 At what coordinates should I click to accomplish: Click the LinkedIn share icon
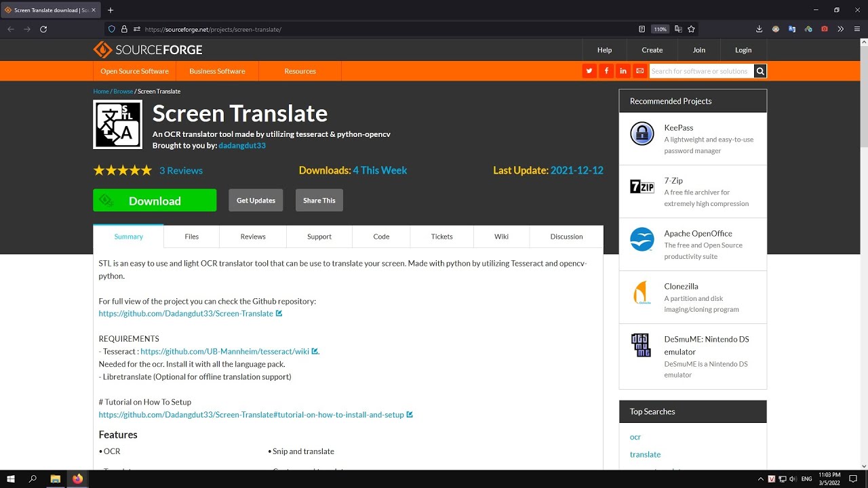tap(623, 71)
